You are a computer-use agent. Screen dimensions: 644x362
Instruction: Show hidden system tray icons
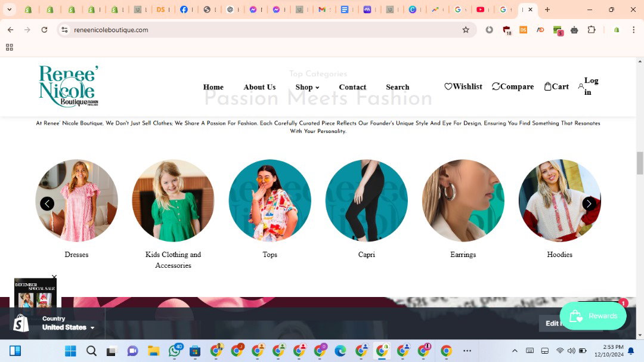pyautogui.click(x=514, y=351)
